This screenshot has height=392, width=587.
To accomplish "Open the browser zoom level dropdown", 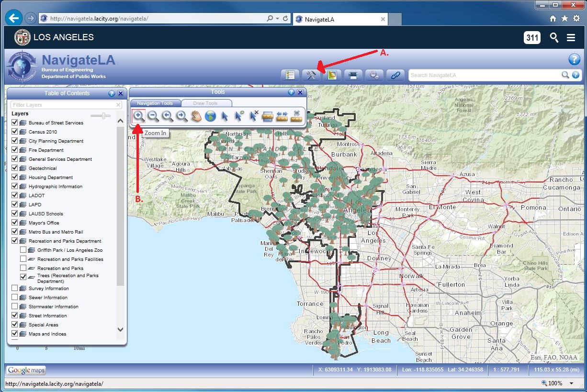I will point(571,383).
